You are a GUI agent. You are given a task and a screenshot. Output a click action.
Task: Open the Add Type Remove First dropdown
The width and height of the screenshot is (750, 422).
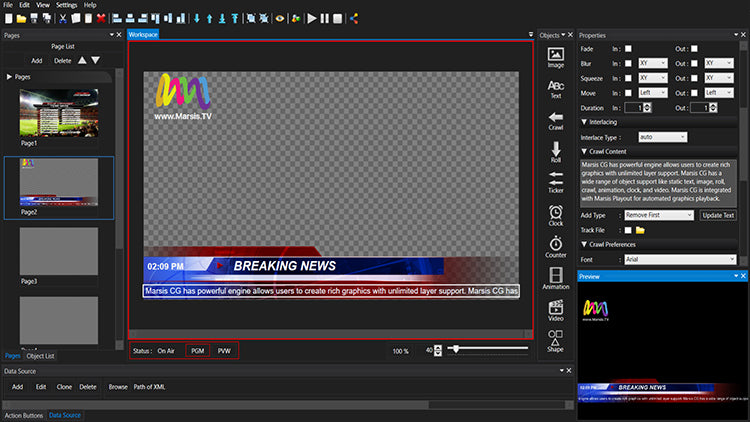(658, 215)
